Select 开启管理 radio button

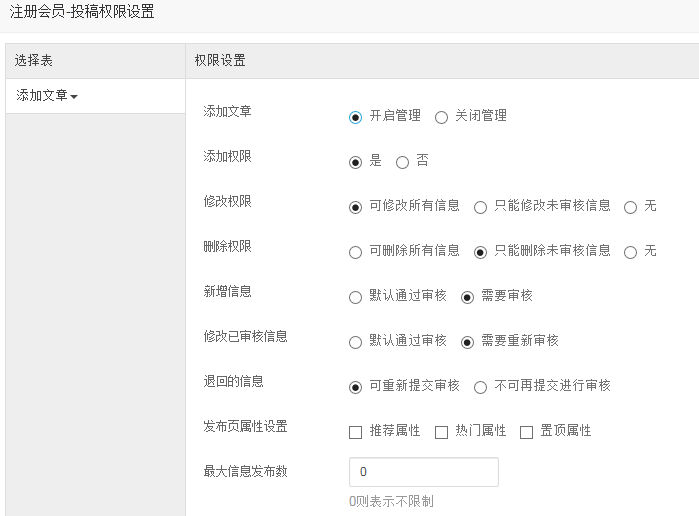(355, 117)
